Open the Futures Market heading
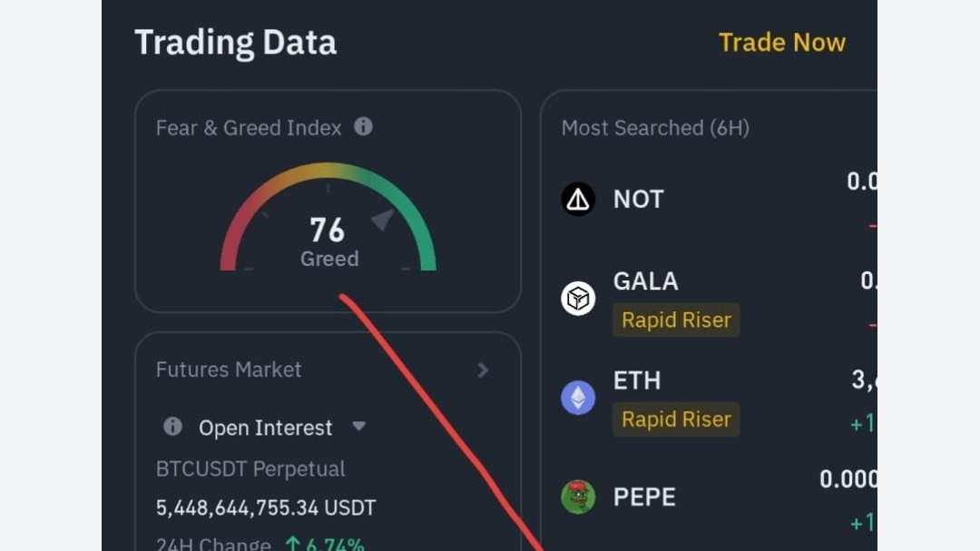This screenshot has height=551, width=980. click(x=229, y=369)
